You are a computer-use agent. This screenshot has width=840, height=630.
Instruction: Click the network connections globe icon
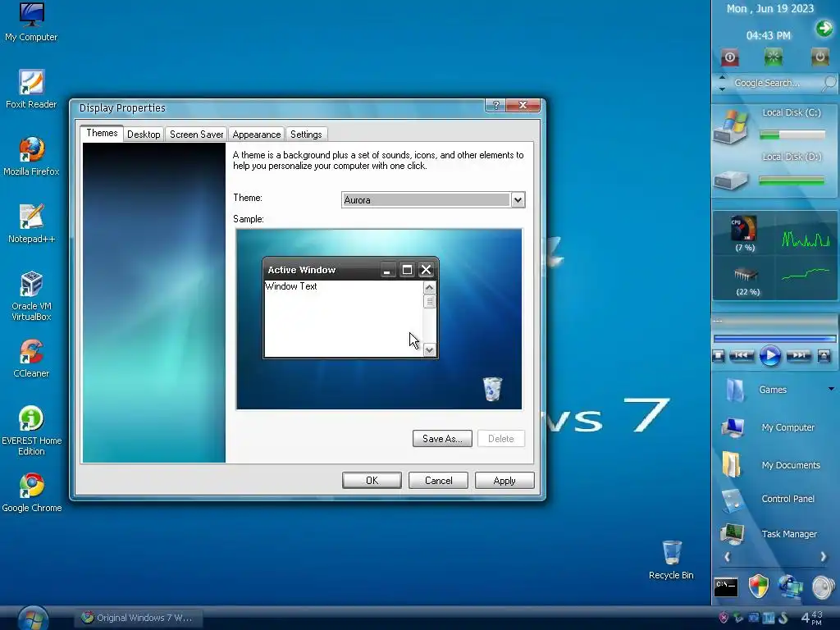click(x=791, y=587)
